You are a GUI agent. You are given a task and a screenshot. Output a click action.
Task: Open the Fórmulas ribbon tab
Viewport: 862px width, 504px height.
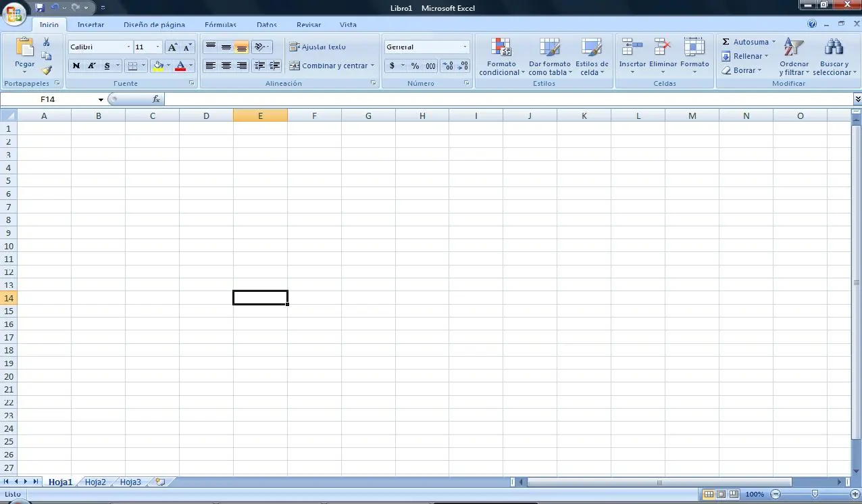220,25
